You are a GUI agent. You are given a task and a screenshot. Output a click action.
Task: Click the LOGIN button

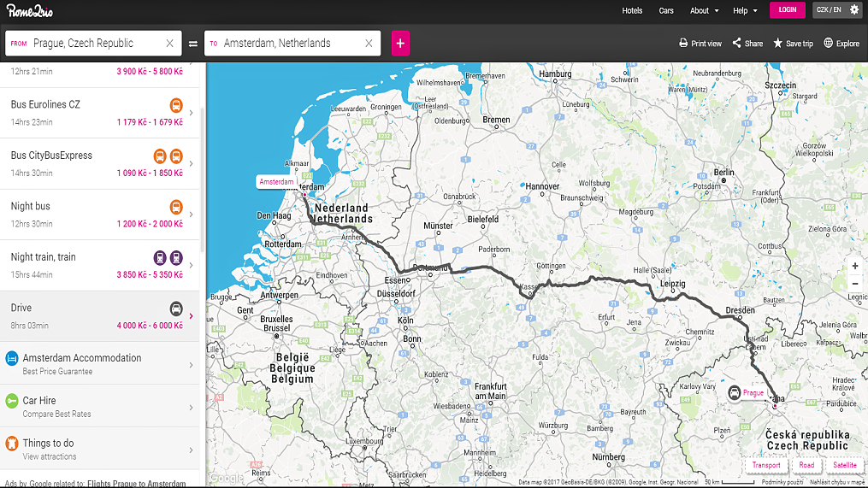pyautogui.click(x=787, y=10)
